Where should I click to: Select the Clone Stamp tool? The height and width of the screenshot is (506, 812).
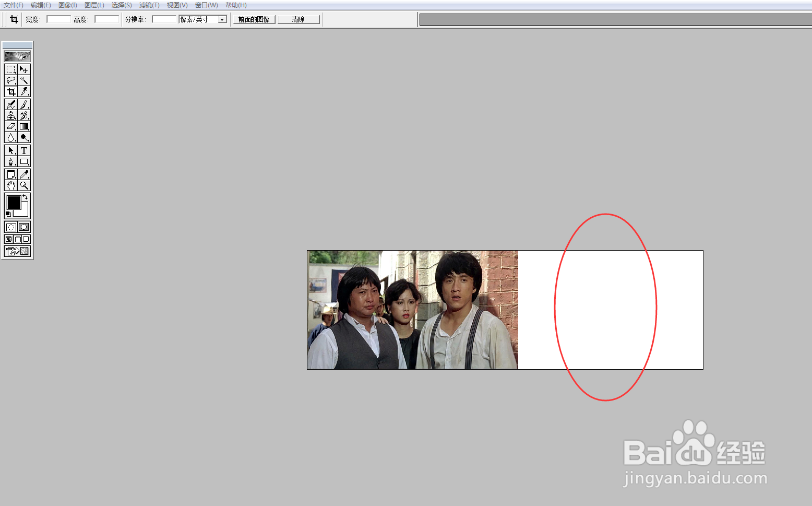point(11,115)
